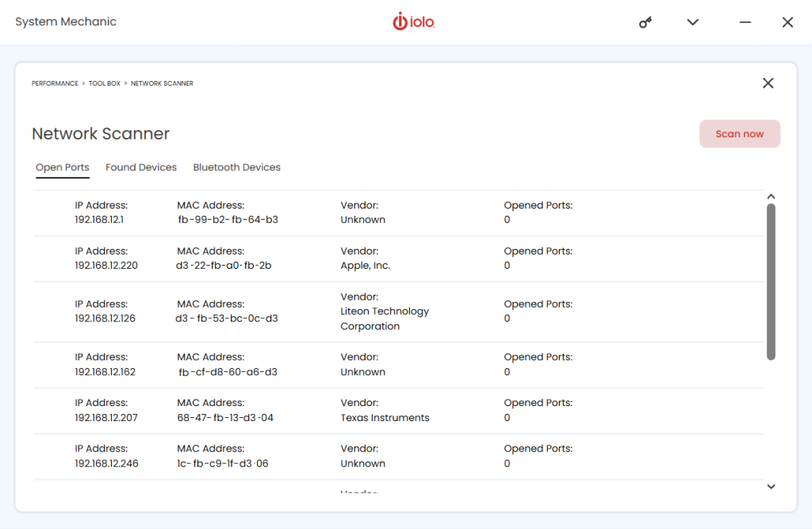Open the chevron dropdown in title bar
This screenshot has height=529, width=812.
click(x=692, y=22)
